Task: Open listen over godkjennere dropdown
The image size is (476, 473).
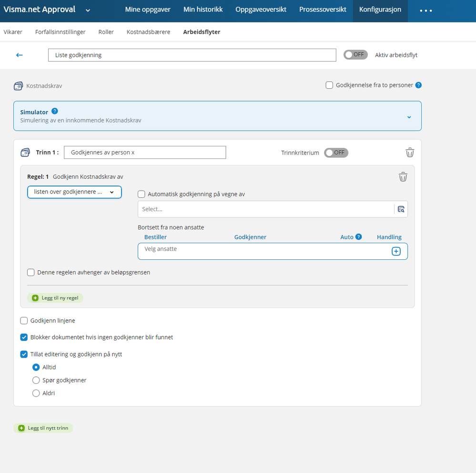Action: tap(74, 192)
